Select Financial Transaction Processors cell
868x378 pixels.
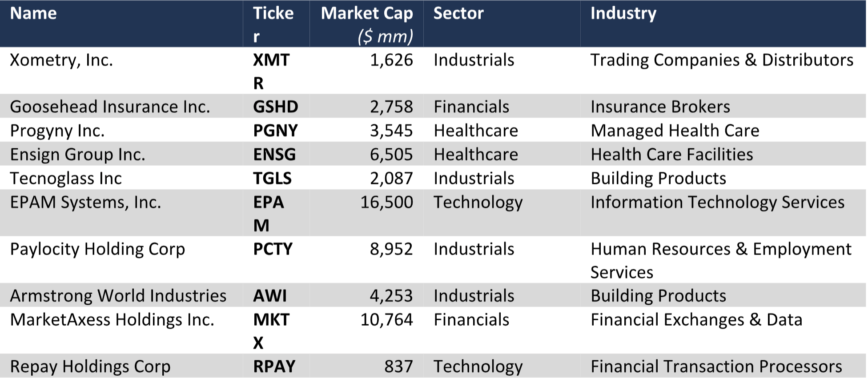click(716, 366)
